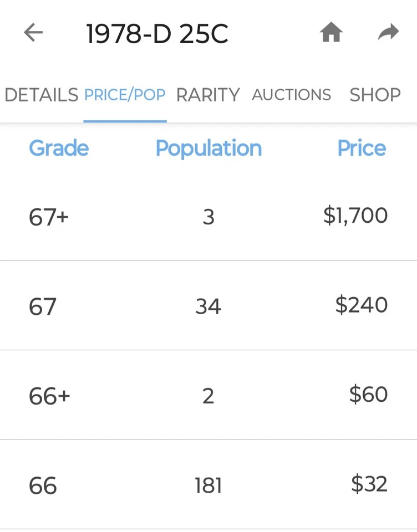Click the $60 price value
Screen dimensions: 417x532
pyautogui.click(x=368, y=395)
